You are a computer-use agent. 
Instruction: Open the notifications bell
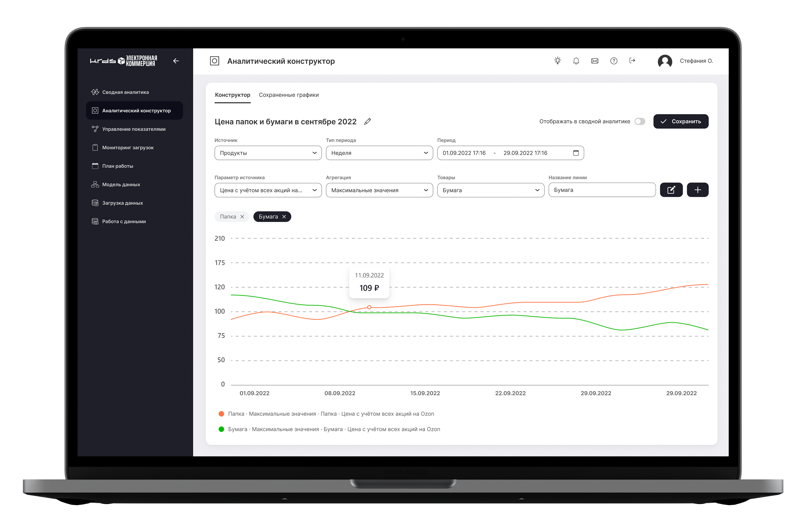[x=576, y=61]
